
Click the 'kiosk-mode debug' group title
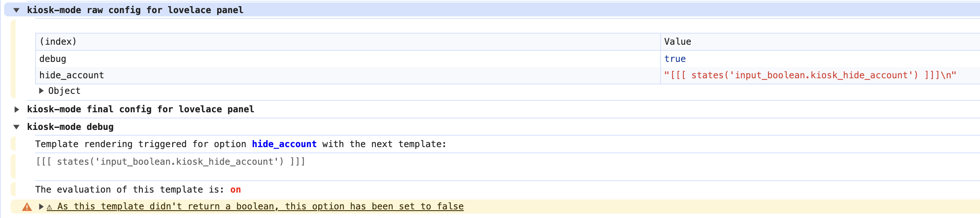click(x=70, y=127)
